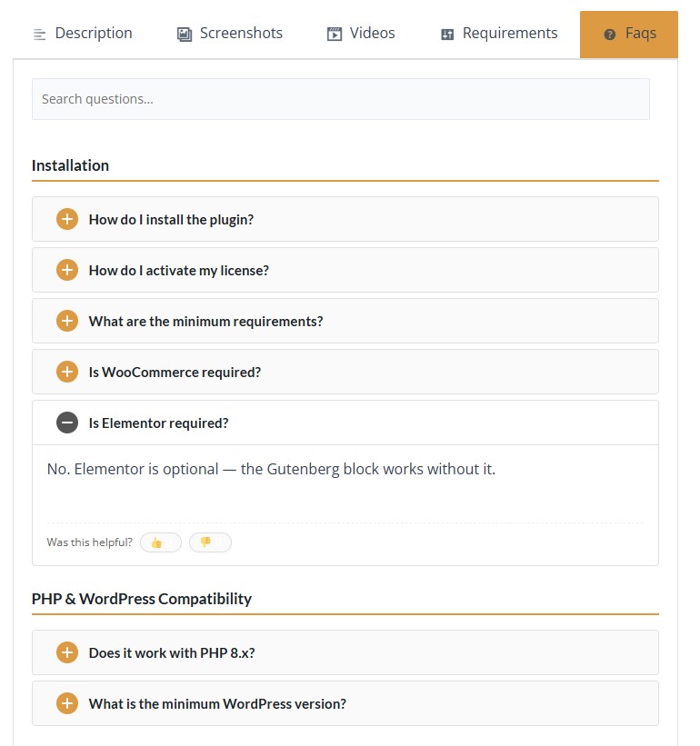
Task: Click the 'Was this helpful?' yes button
Action: pyautogui.click(x=160, y=542)
